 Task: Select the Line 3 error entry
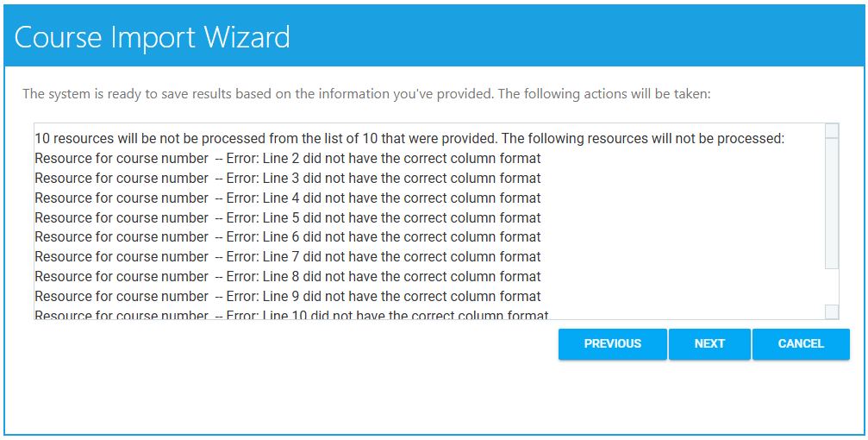point(288,179)
